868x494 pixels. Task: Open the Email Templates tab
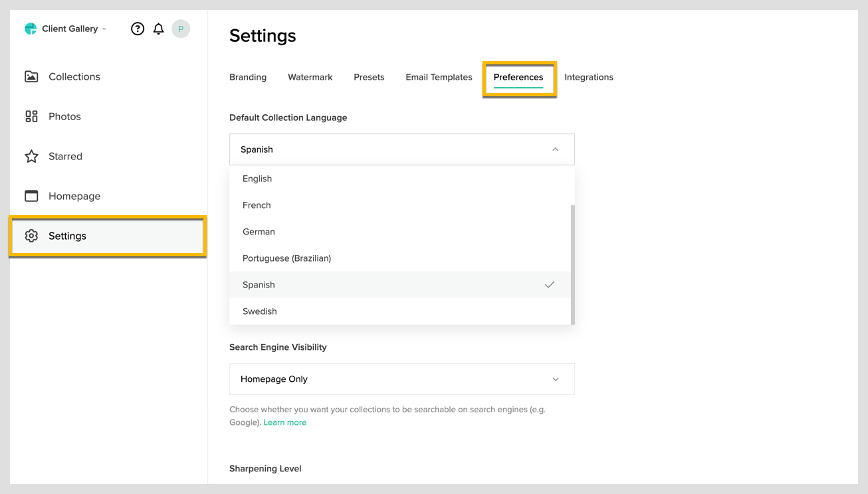tap(439, 77)
